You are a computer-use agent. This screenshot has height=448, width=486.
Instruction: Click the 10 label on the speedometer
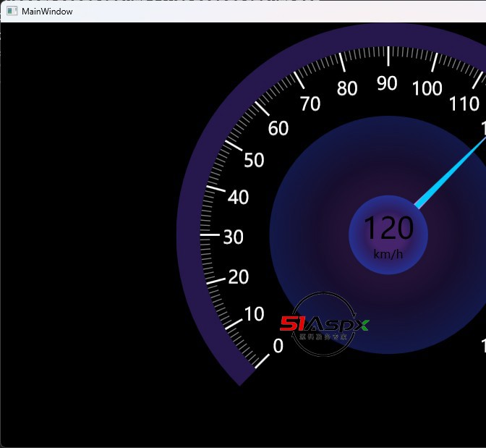coord(254,314)
